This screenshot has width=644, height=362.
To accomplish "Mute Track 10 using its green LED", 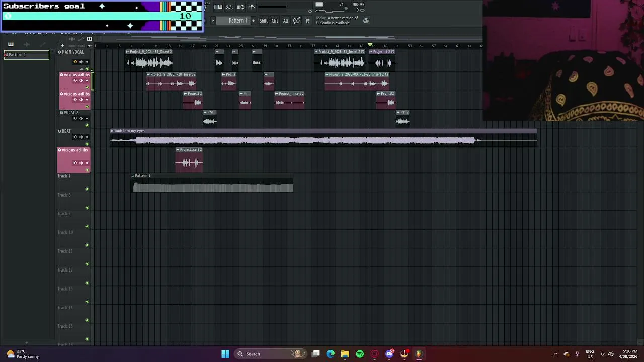I will pos(87,245).
